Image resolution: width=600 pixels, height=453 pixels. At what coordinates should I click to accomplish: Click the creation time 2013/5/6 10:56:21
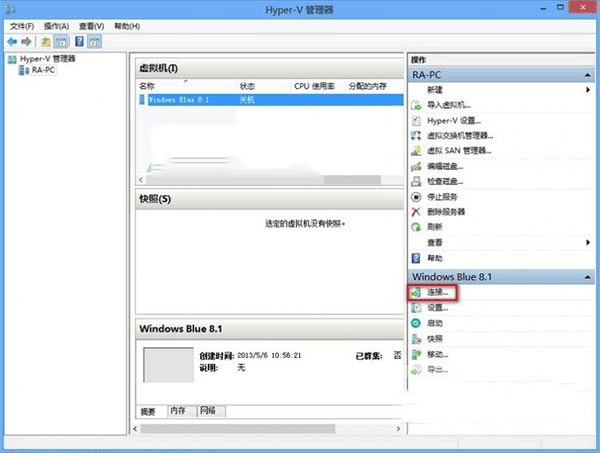pyautogui.click(x=269, y=355)
